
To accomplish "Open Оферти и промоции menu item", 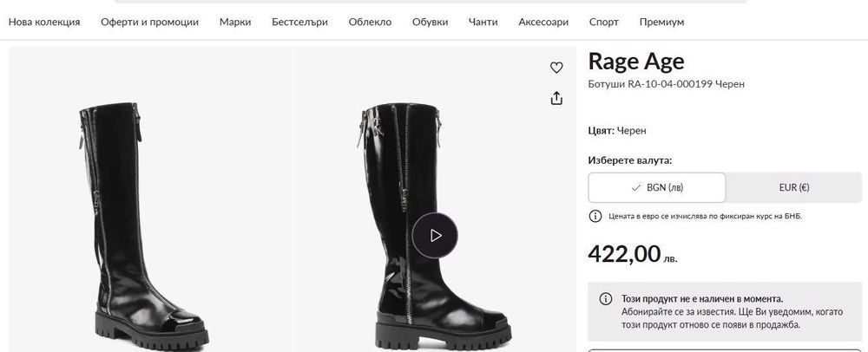I will pyautogui.click(x=149, y=22).
